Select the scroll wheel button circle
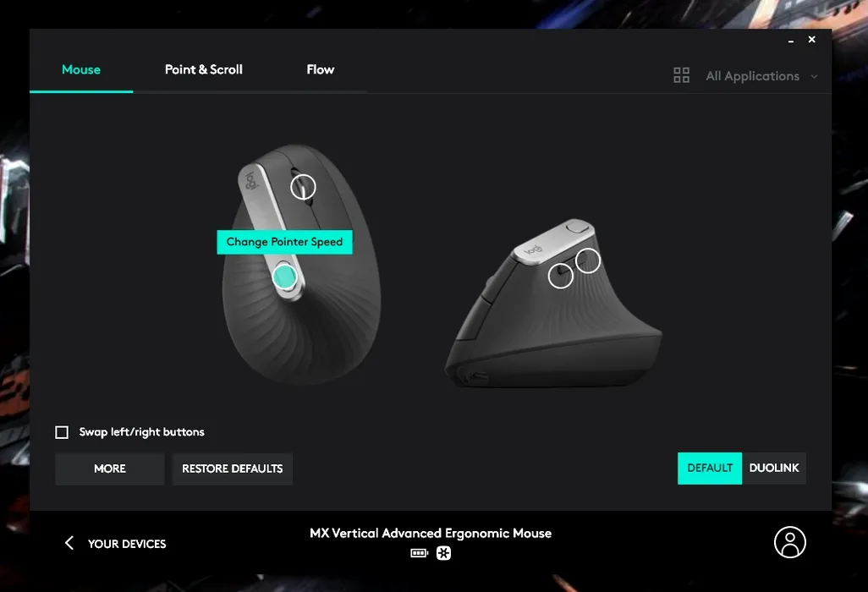 pos(304,187)
